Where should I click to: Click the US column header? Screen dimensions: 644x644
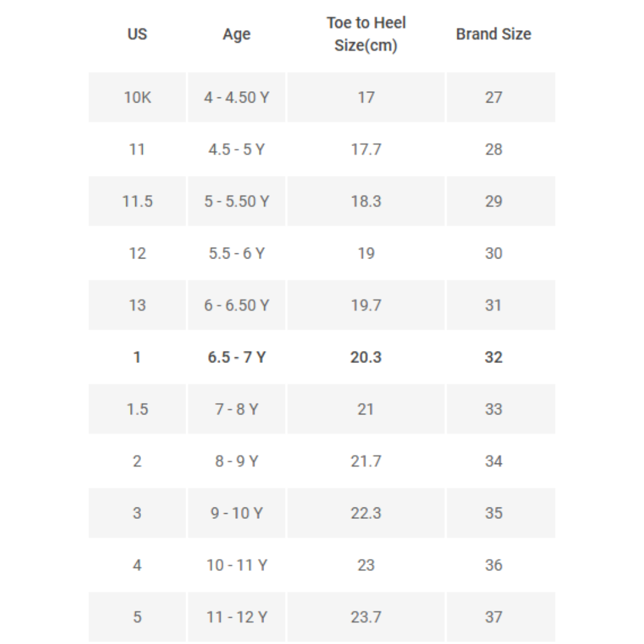coord(137,34)
